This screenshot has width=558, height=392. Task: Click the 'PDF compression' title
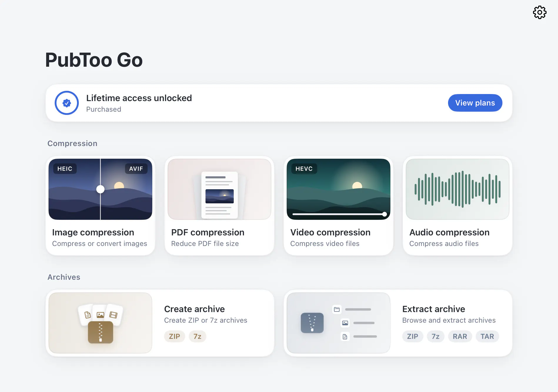208,232
